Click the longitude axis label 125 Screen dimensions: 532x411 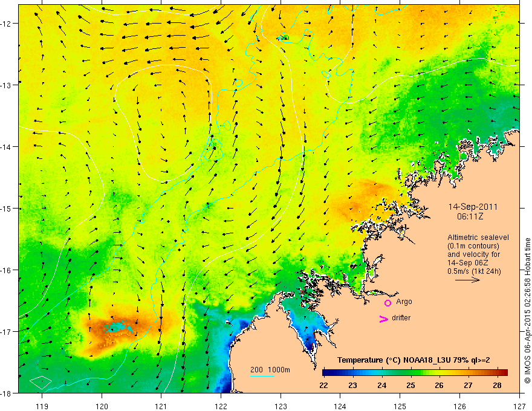point(400,406)
